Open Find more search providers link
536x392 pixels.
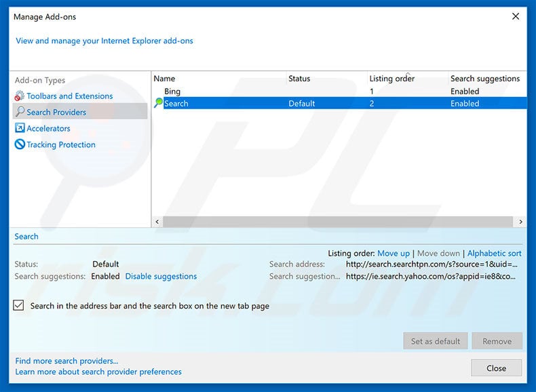tap(66, 361)
